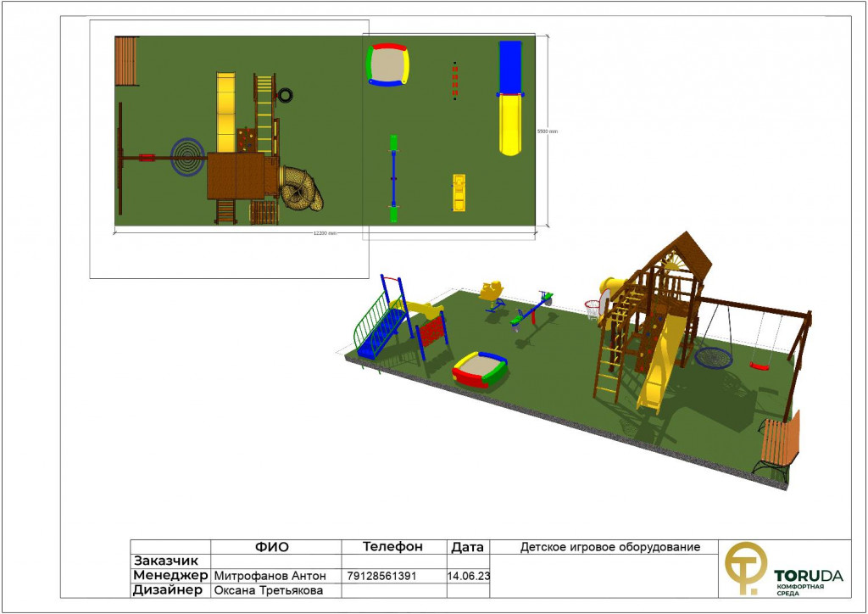Click the blue spiral nest swing in plan view
This screenshot has height=614, width=868.
point(187,157)
